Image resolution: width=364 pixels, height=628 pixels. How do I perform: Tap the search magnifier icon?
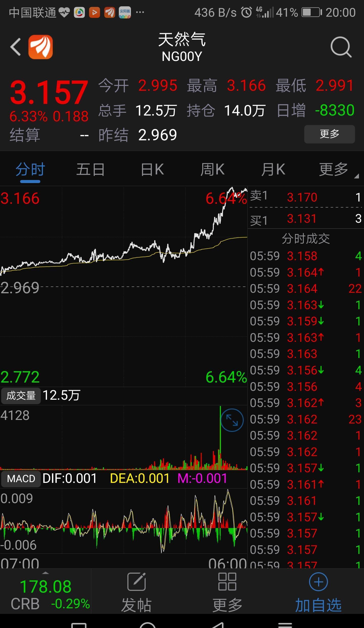[x=341, y=47]
